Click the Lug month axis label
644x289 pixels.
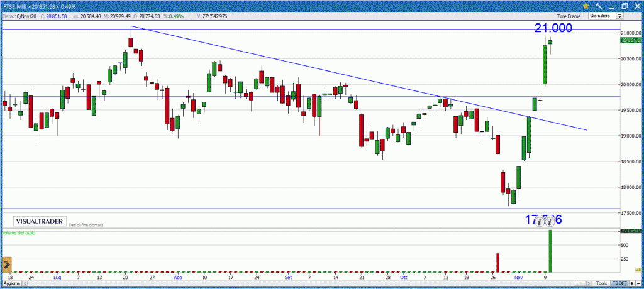pyautogui.click(x=57, y=277)
